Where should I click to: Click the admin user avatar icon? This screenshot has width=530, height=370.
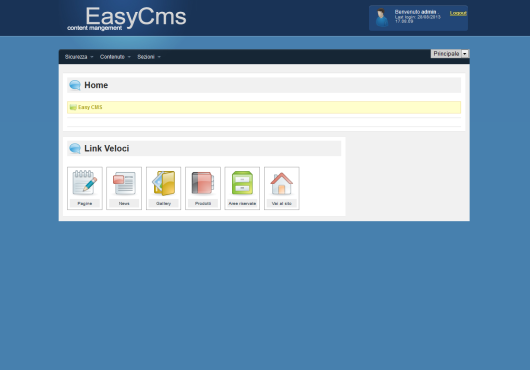tap(382, 18)
